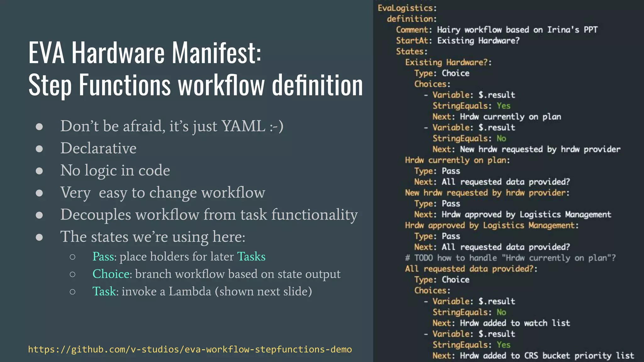Click the 'States:' code line
Viewport: 644px width, 362px height.
(x=412, y=52)
